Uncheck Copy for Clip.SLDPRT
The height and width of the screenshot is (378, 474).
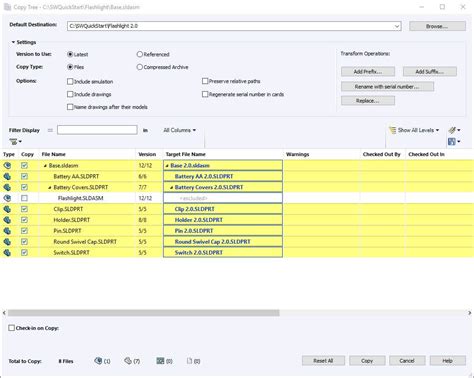[x=24, y=209]
